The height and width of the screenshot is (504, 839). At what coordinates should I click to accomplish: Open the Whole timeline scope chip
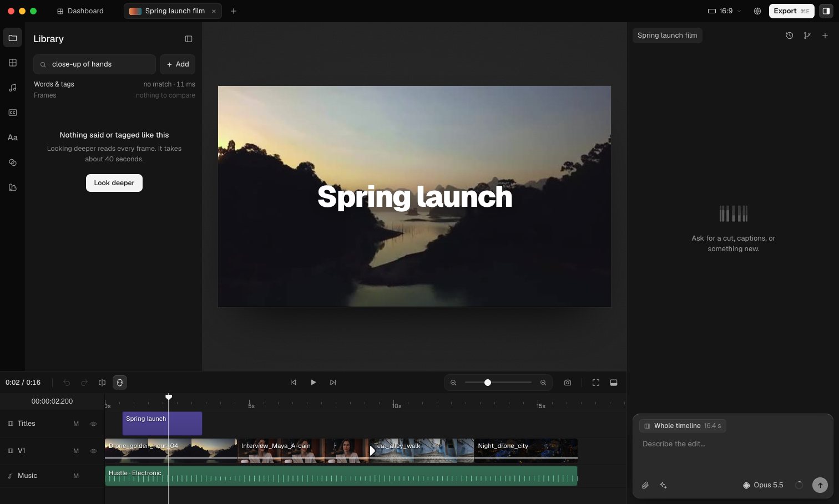tap(683, 426)
